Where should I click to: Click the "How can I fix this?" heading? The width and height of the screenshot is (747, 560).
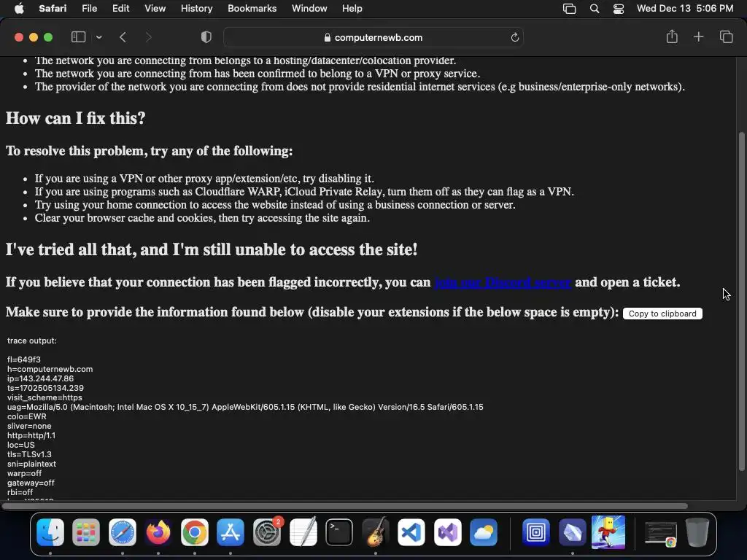coord(76,118)
